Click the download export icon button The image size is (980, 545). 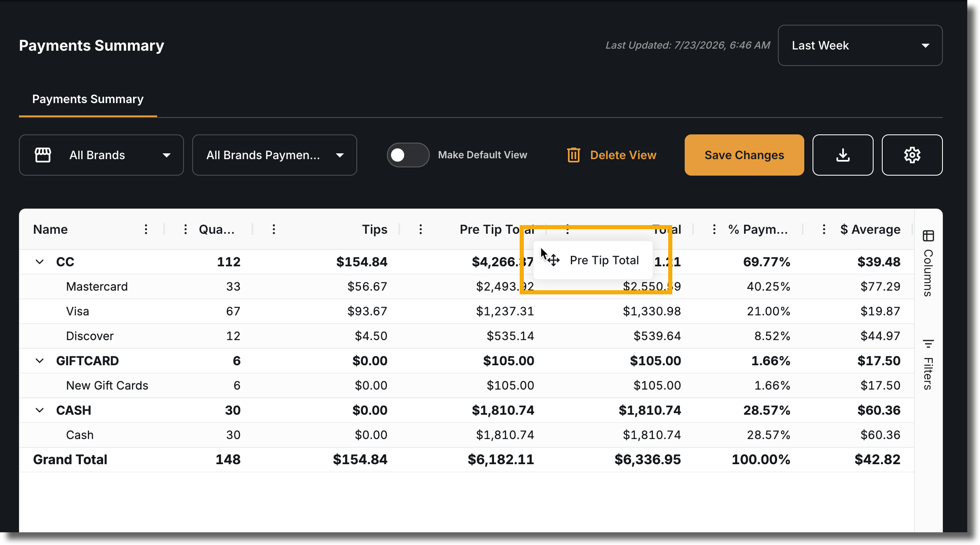(843, 155)
